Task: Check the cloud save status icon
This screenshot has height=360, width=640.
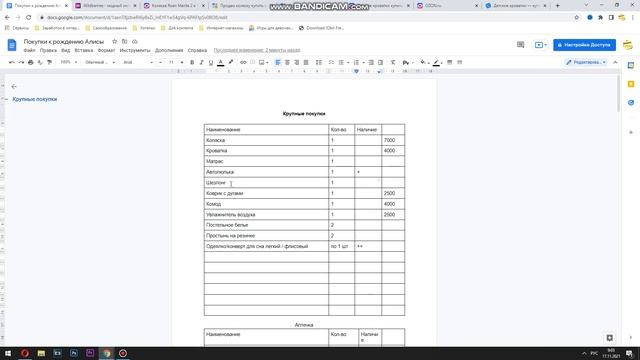Action: (x=135, y=42)
